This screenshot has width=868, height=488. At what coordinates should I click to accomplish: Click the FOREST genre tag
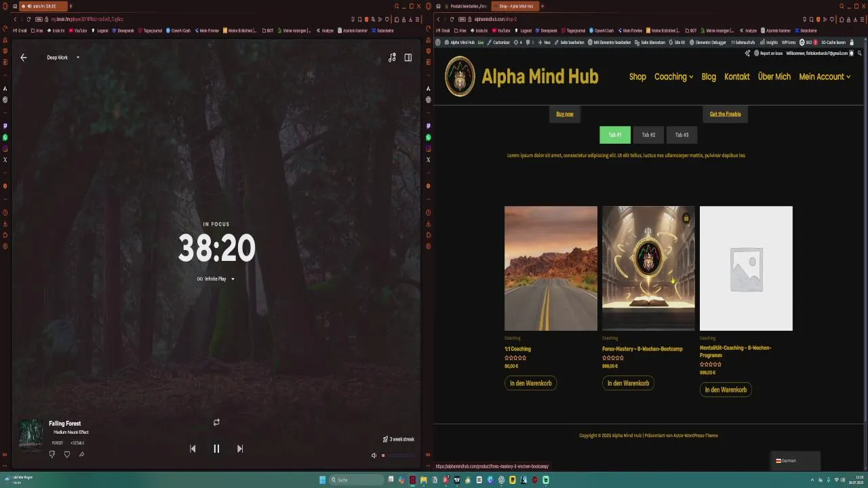[58, 443]
